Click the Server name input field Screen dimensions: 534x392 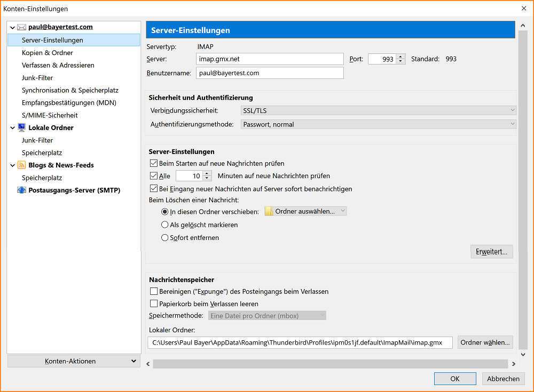pos(270,59)
